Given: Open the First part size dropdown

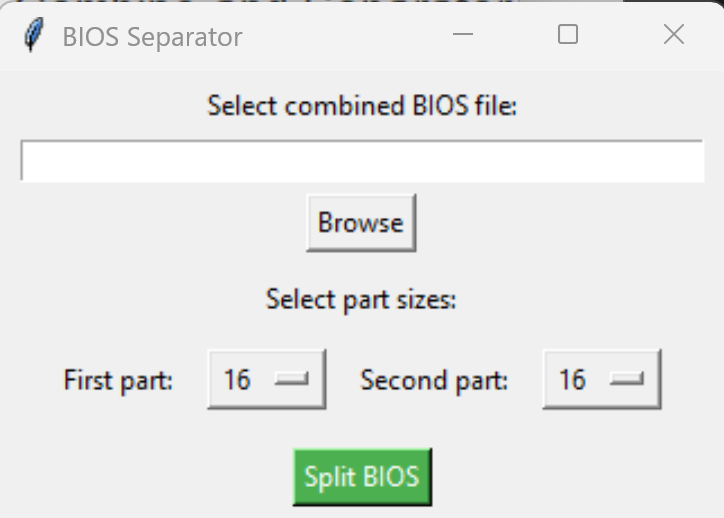Looking at the screenshot, I should tap(266, 380).
